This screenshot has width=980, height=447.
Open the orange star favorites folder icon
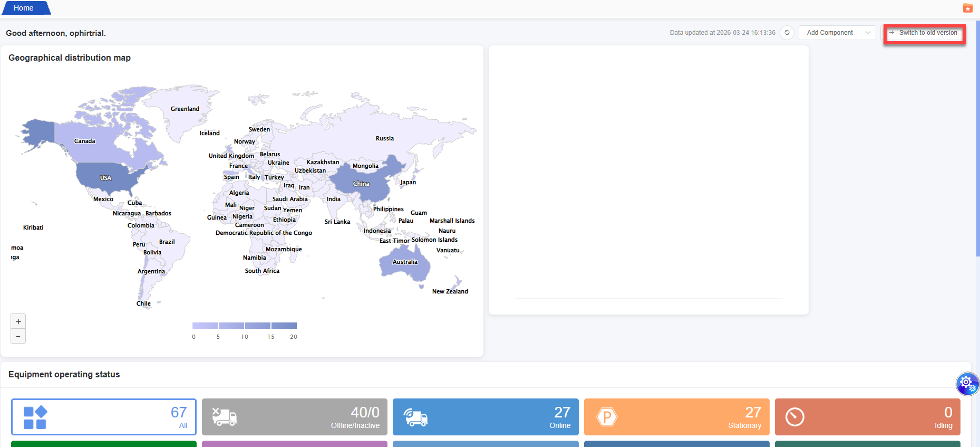[967, 8]
